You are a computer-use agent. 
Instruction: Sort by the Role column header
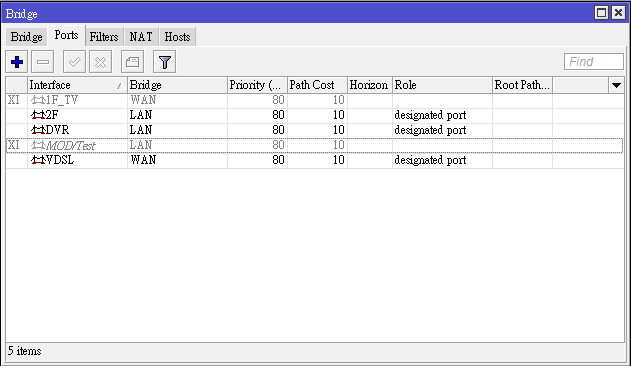click(x=442, y=85)
